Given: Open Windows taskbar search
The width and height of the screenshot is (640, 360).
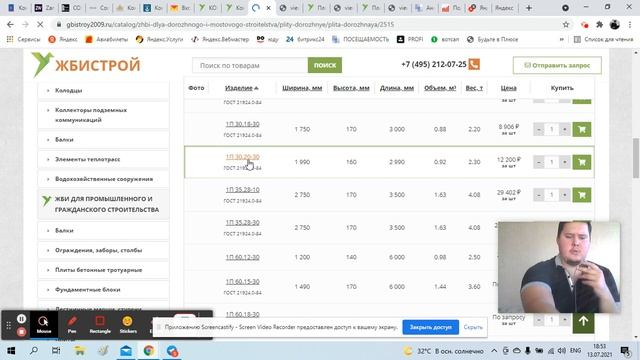Looking at the screenshot, I should point(34,351).
